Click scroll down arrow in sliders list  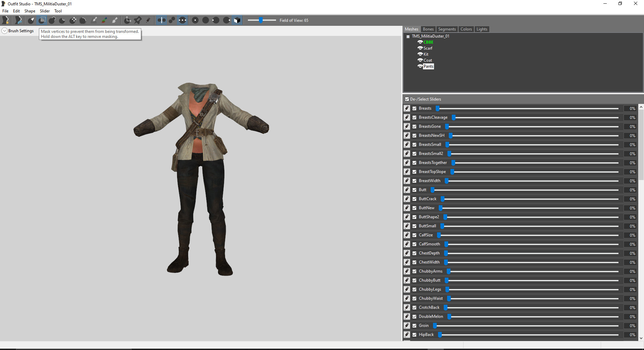coord(641,338)
